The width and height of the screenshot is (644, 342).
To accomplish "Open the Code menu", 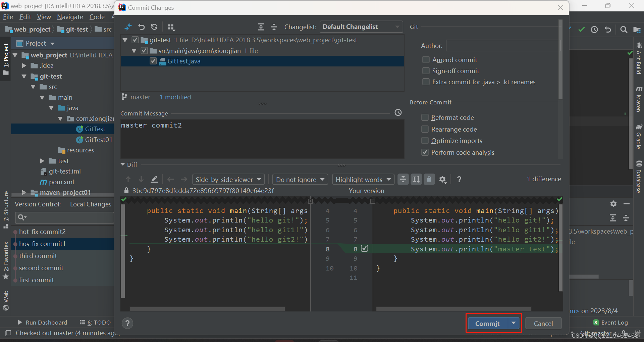I will 97,17.
